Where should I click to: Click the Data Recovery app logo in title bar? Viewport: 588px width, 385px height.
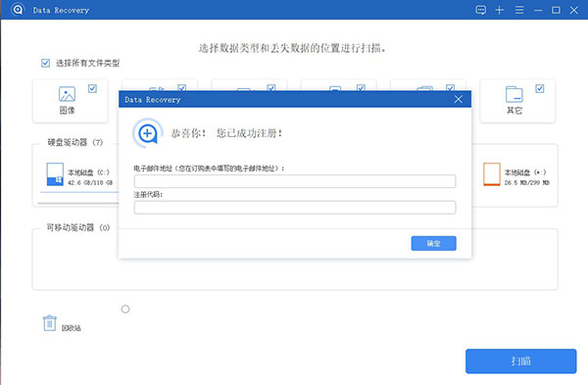[18, 10]
